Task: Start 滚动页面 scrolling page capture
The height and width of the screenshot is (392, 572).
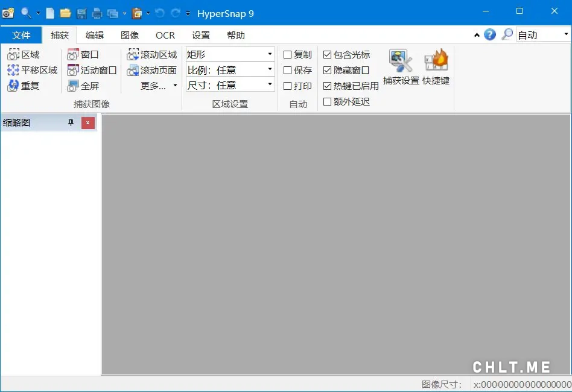Action: click(x=152, y=70)
